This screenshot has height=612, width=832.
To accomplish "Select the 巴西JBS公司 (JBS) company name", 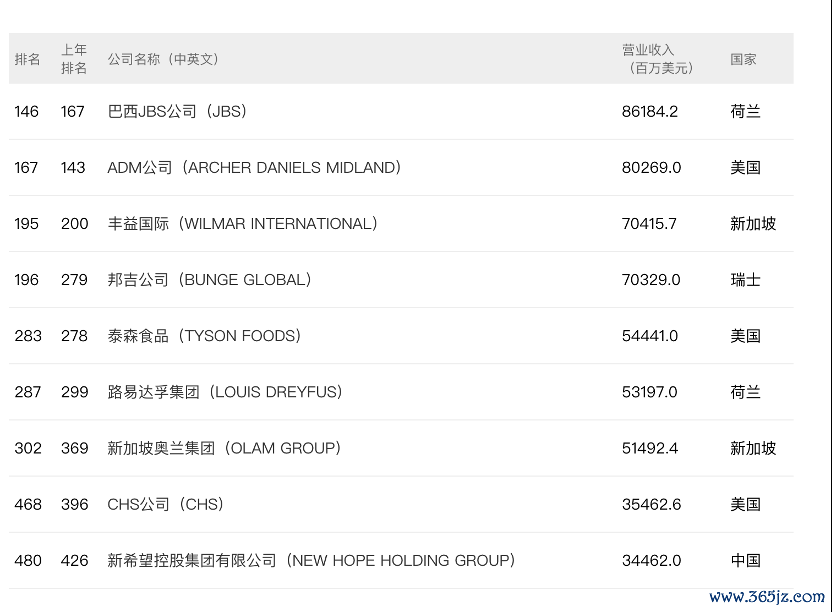I will point(177,111).
